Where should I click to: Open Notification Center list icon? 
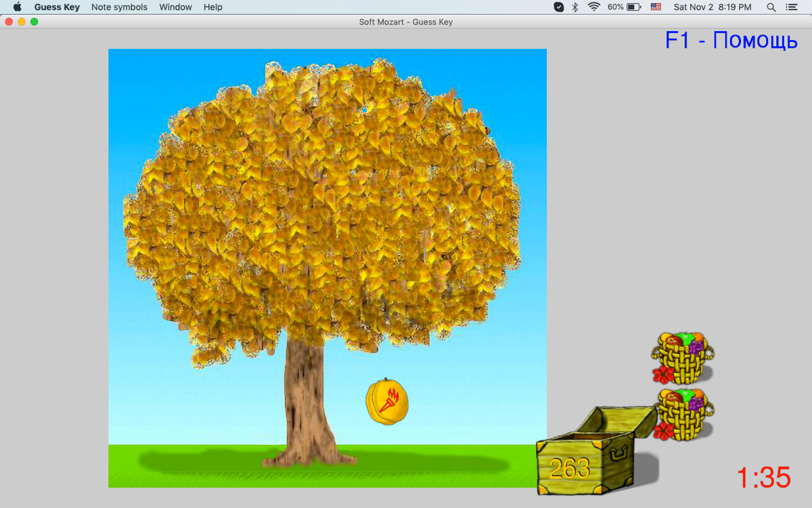[x=791, y=7]
